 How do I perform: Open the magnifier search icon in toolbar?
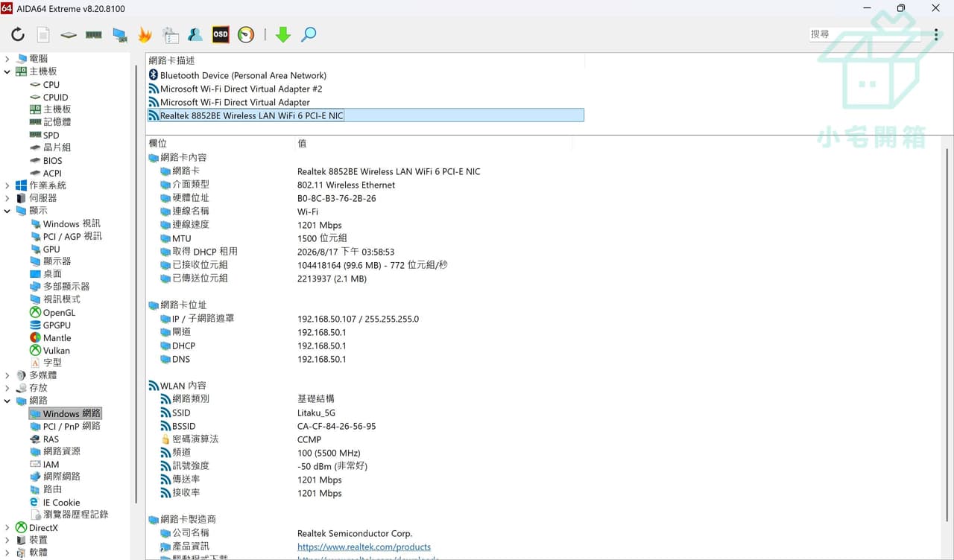pos(309,34)
